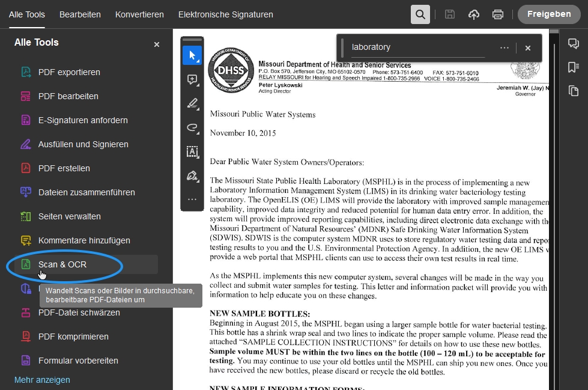Open the search magnifier icon
Screen dimensions: 588x390
tap(420, 14)
